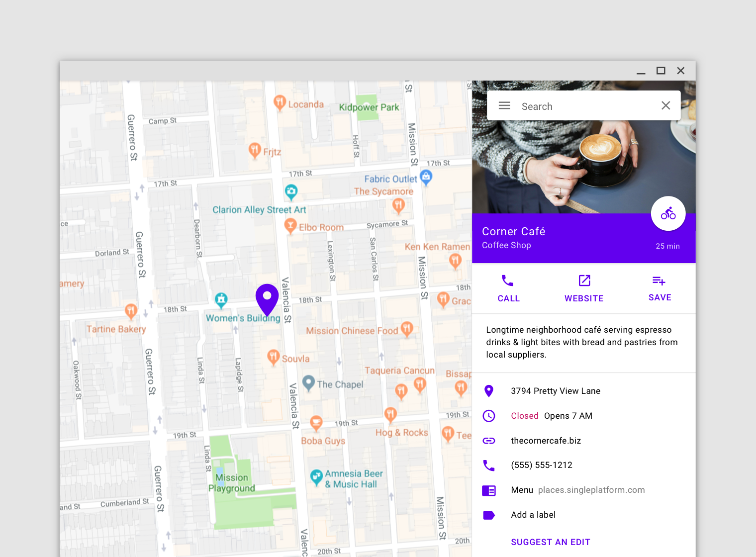
Task: Click the Clarion Alley Street Art camera marker
Action: [291, 192]
